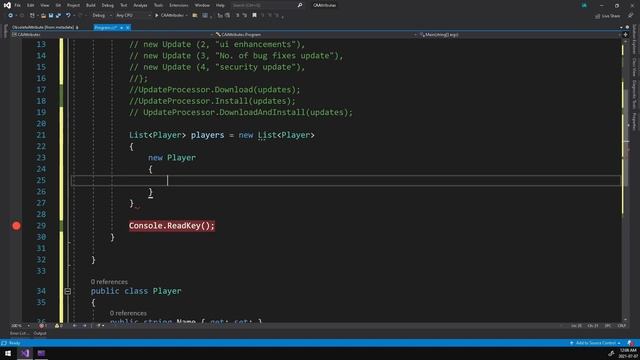Open the Git menu
Image resolution: width=640 pixels, height=360 pixels.
click(x=58, y=5)
